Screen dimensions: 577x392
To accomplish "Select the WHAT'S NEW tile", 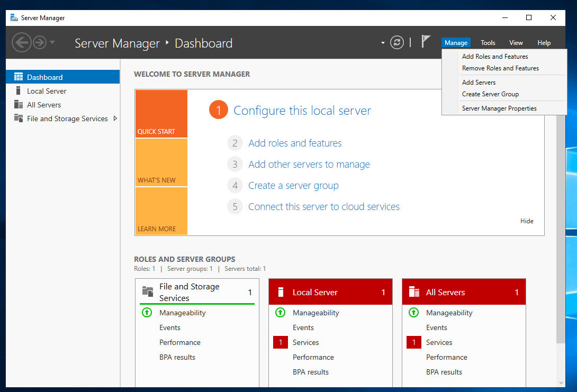I will pos(161,162).
